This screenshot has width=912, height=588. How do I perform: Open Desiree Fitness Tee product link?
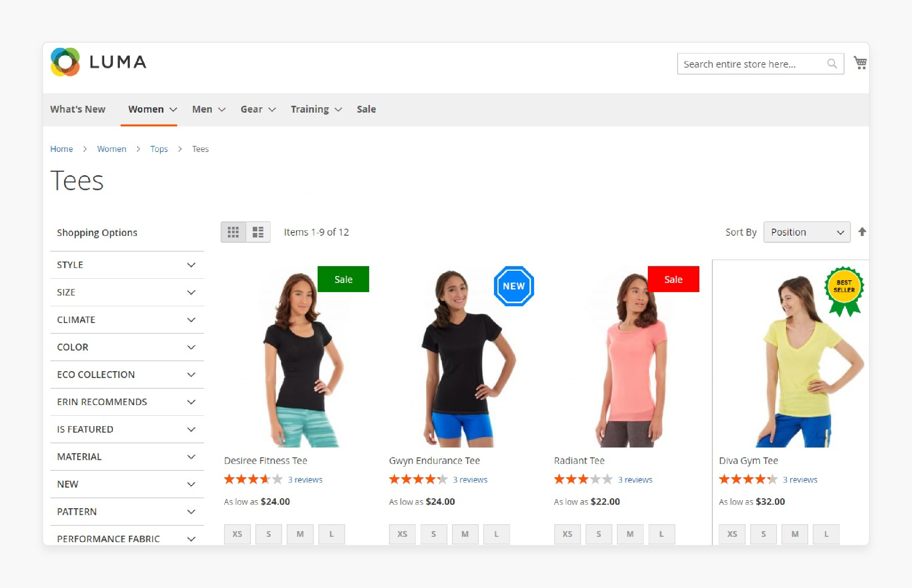266,460
